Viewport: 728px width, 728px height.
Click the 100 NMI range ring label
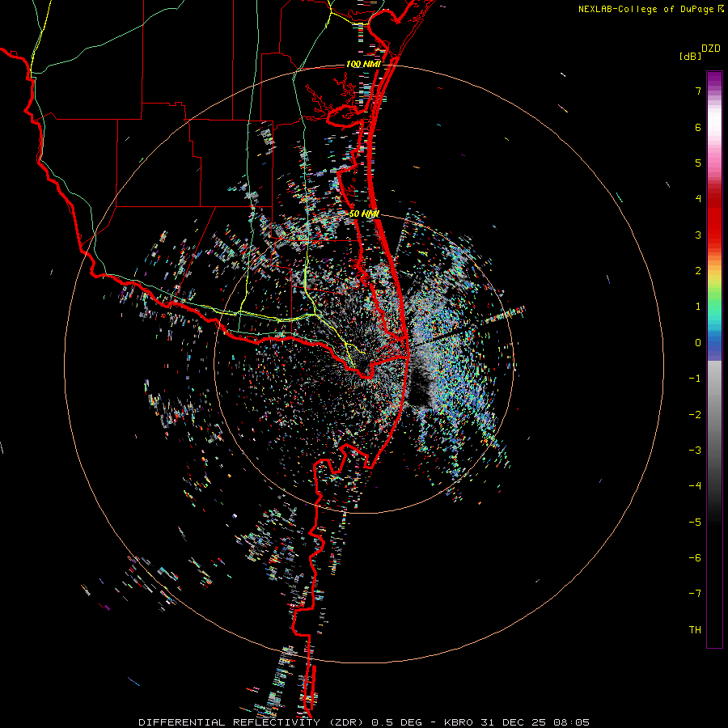pos(363,64)
